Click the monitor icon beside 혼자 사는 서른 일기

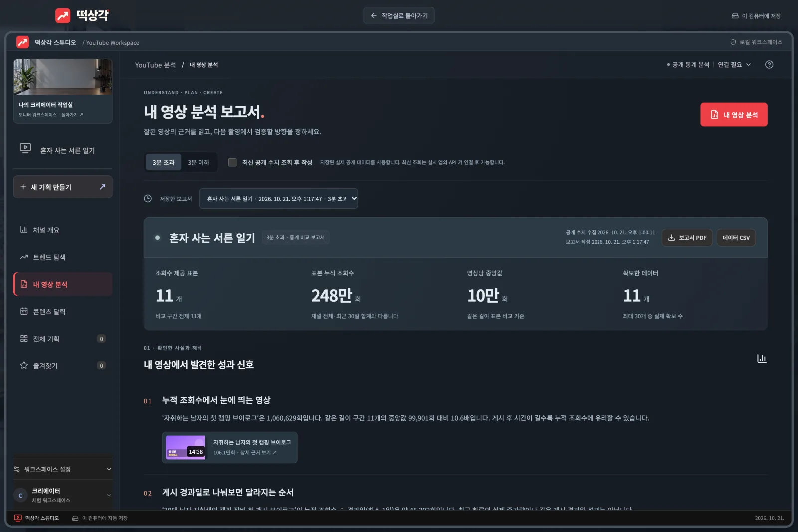coord(25,148)
